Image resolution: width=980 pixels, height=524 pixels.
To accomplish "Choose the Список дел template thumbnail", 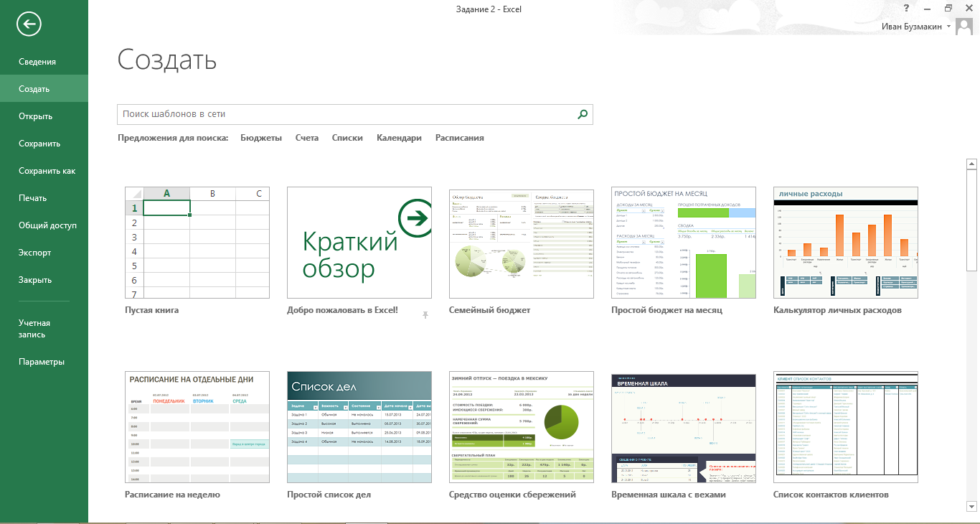I will coord(359,427).
